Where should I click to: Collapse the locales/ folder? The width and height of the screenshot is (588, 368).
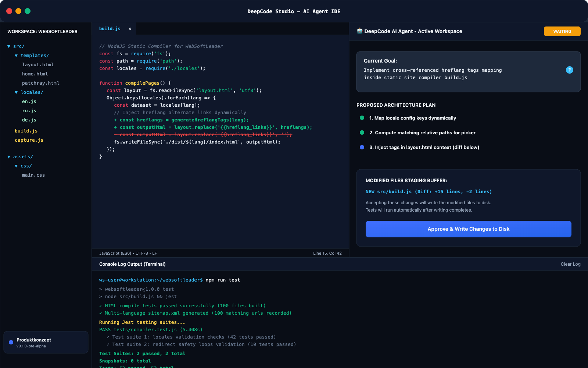click(x=16, y=92)
